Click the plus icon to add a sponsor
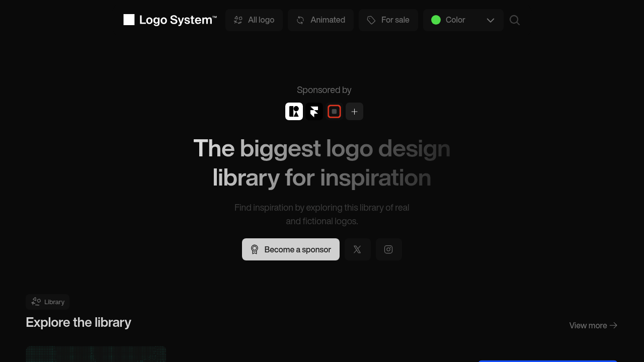The height and width of the screenshot is (362, 644). 354,111
